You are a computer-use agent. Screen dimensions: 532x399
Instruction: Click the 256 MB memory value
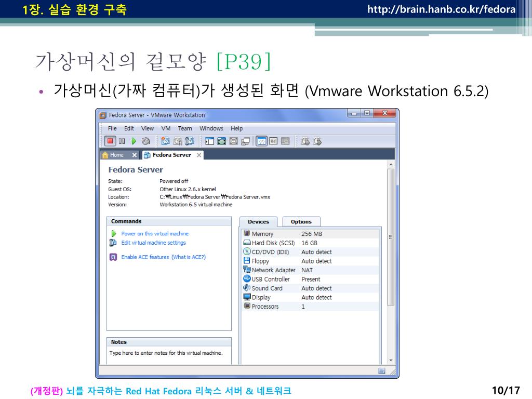click(x=312, y=234)
